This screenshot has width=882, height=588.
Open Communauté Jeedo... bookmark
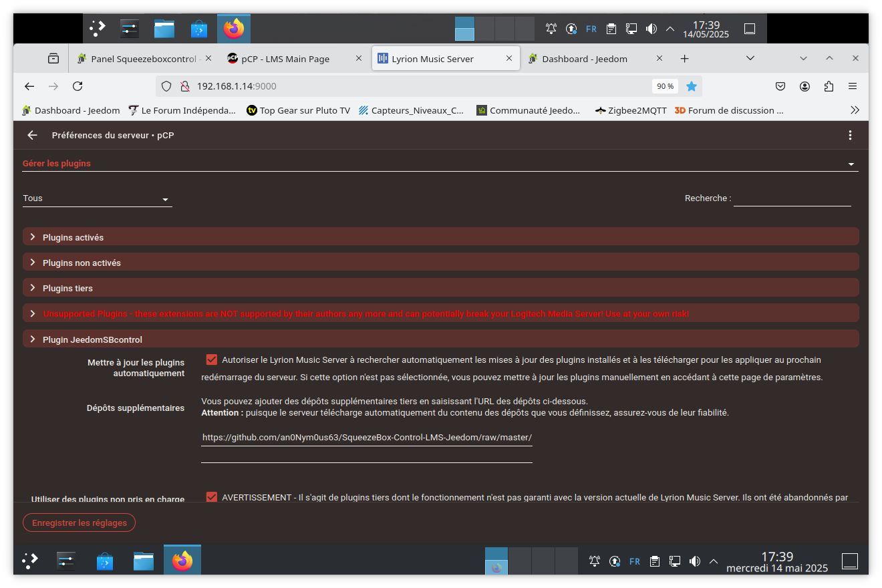pyautogui.click(x=529, y=110)
